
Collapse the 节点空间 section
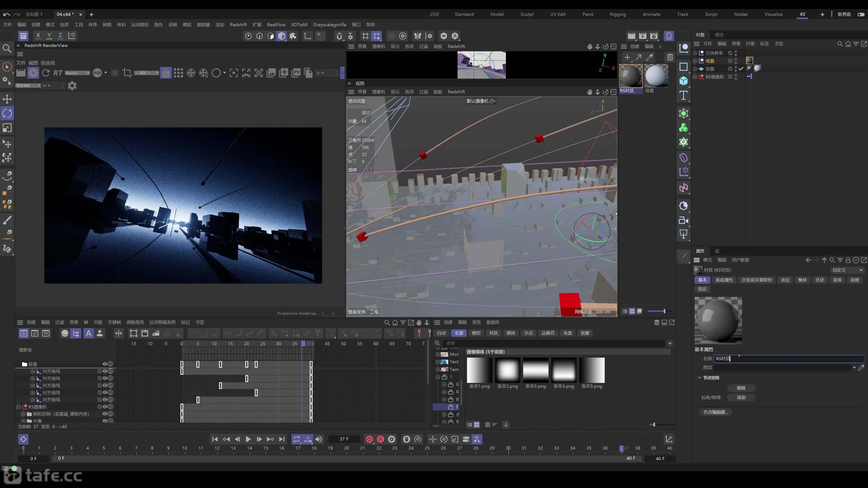pos(699,378)
